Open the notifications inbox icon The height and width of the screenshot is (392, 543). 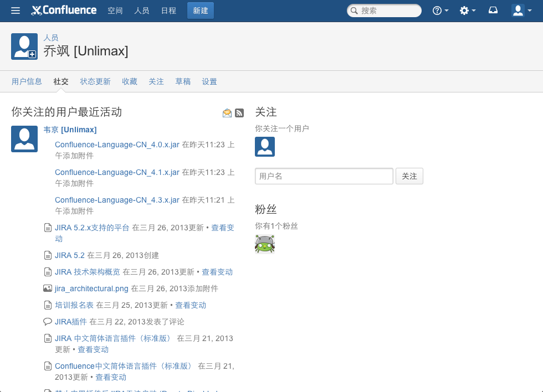tap(493, 10)
